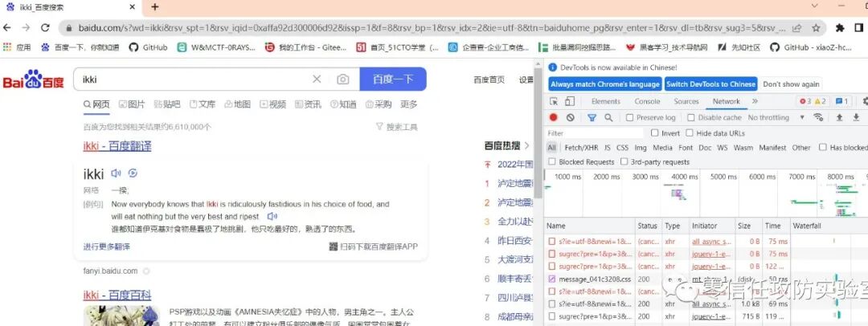Import a HAR file with upload arrow
This screenshot has height=326, width=868.
[x=839, y=117]
